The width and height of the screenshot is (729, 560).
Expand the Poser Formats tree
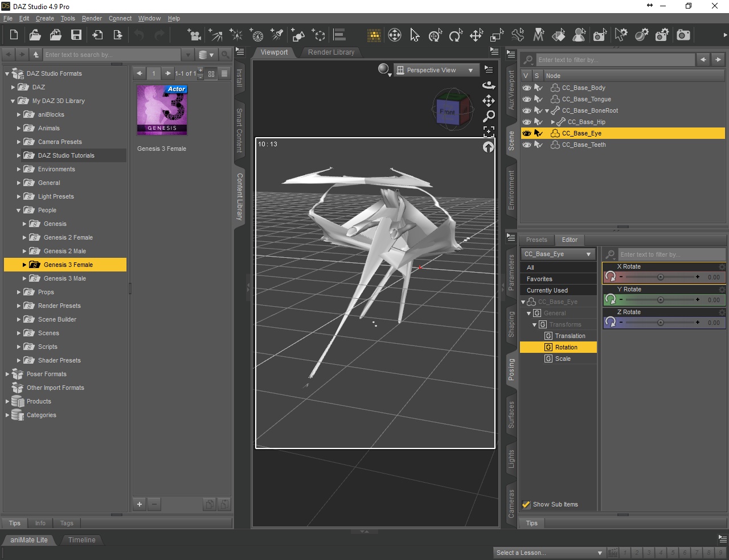pos(7,374)
